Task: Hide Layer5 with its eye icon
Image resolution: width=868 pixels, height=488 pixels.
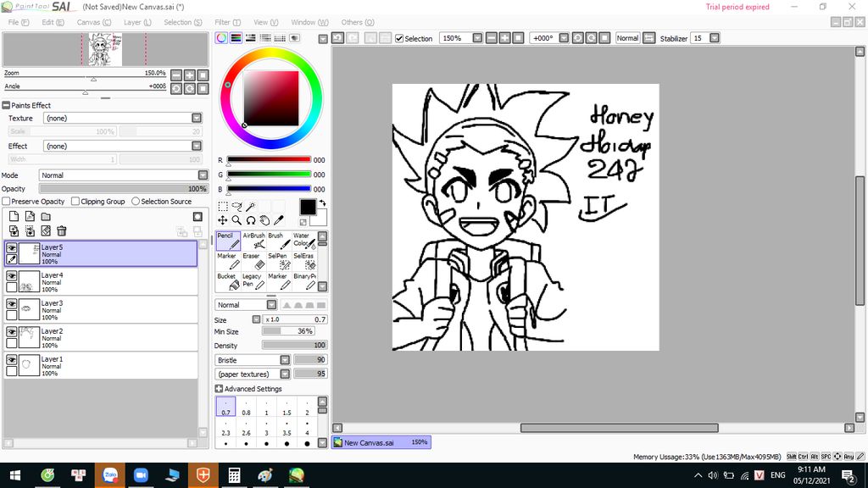Action: (11, 248)
